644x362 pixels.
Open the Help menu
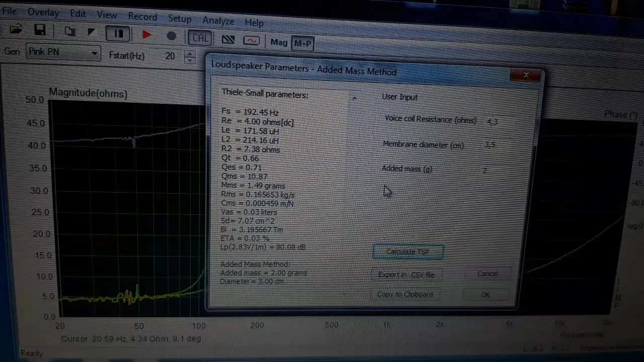pyautogui.click(x=254, y=23)
